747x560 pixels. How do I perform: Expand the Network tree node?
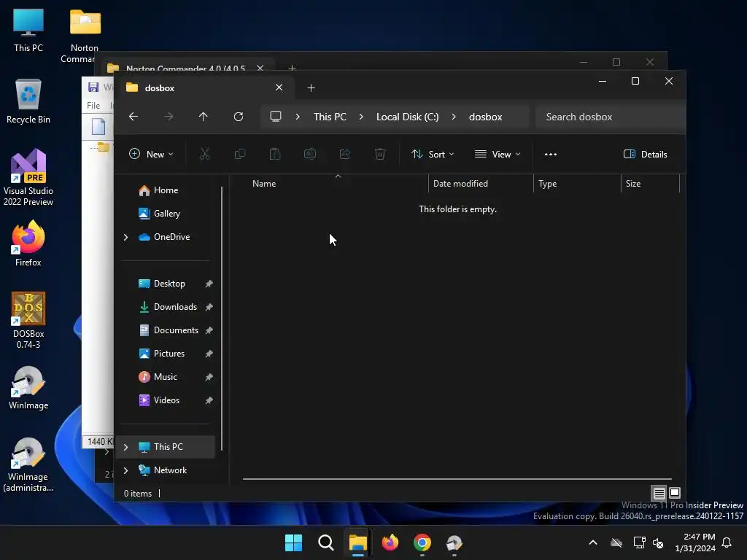pyautogui.click(x=125, y=470)
